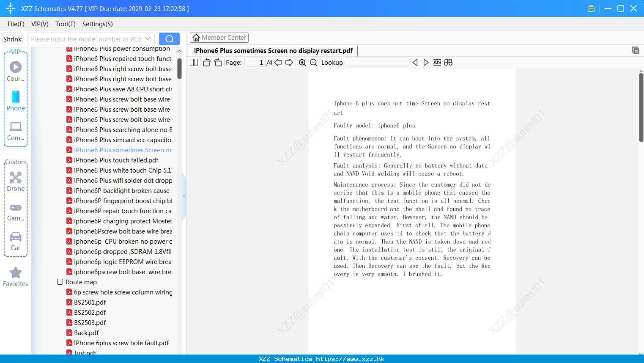Click the home icon in Member Center
644x363 pixels.
click(196, 38)
